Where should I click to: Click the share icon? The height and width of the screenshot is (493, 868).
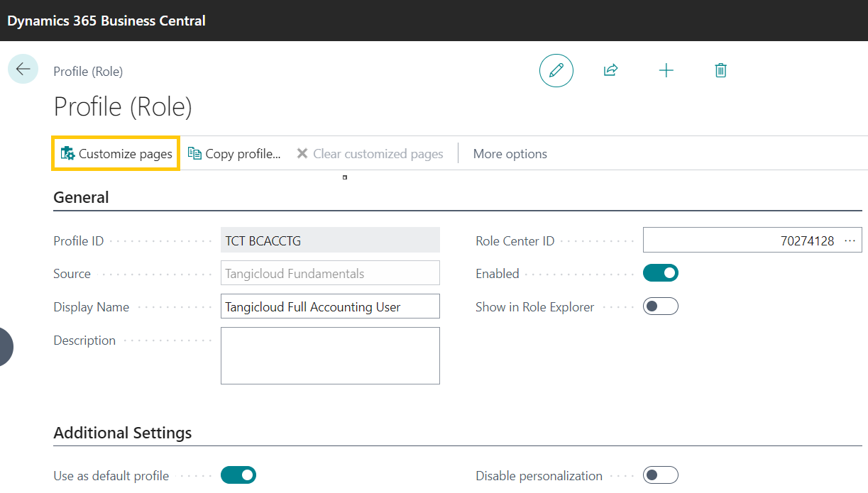[x=610, y=70]
